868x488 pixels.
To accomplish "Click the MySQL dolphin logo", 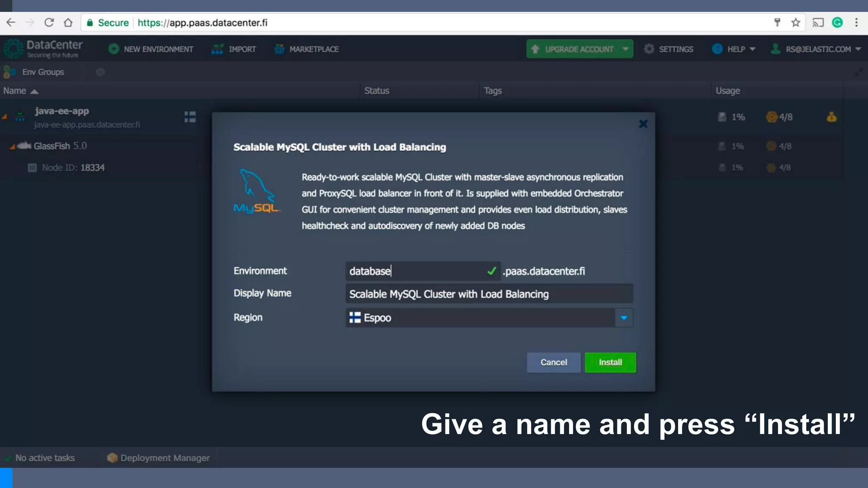I will (x=257, y=191).
